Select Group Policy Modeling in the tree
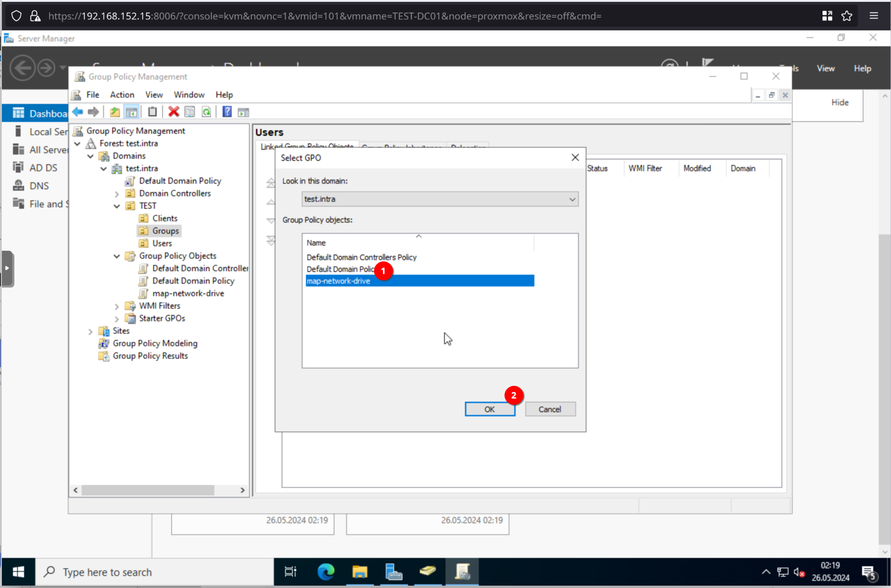This screenshot has height=588, width=891. 155,343
